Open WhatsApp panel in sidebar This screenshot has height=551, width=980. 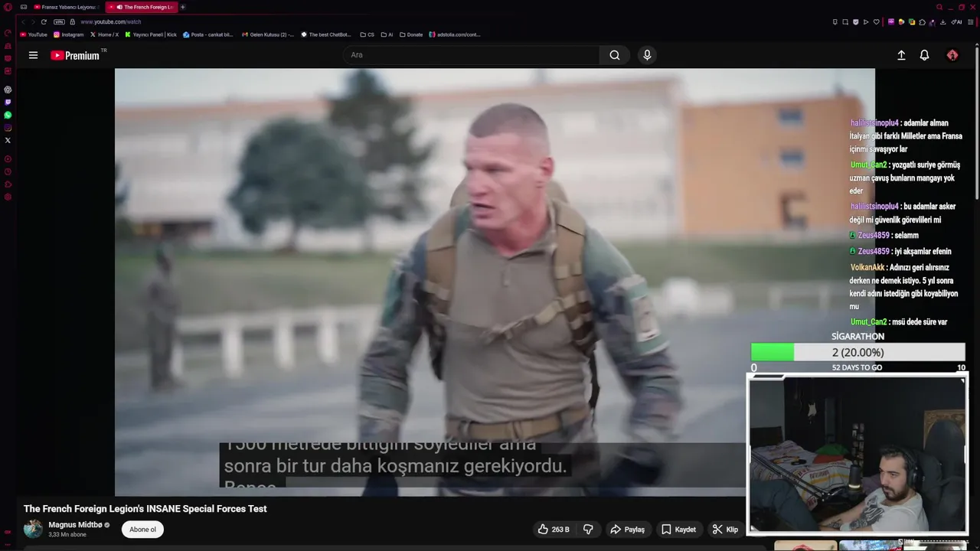tap(8, 115)
